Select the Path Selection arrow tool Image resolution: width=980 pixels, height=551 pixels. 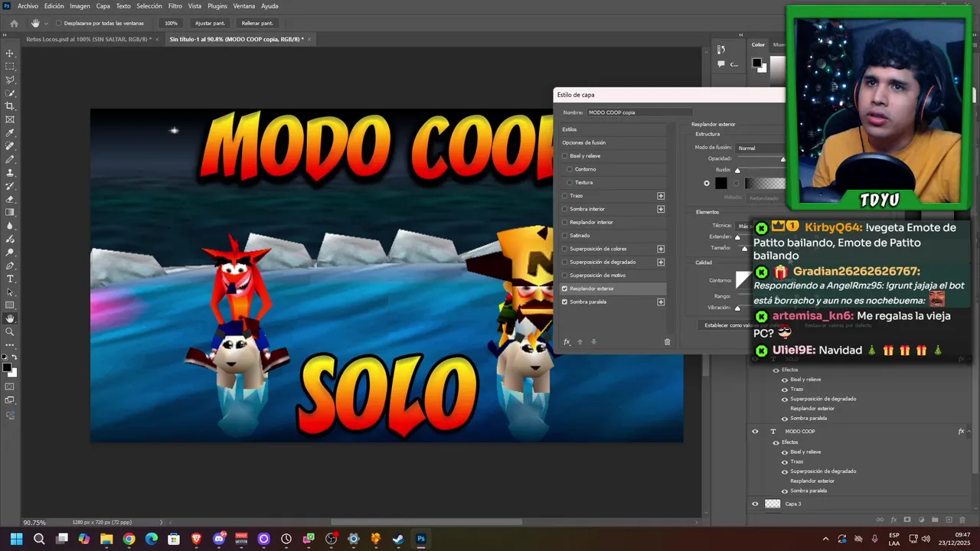(10, 292)
